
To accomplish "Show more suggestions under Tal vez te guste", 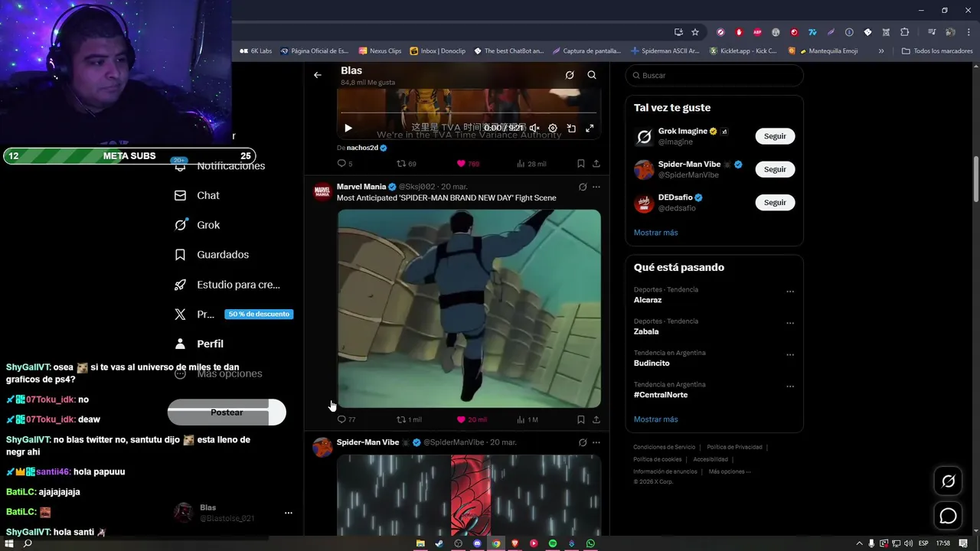I will tap(655, 233).
